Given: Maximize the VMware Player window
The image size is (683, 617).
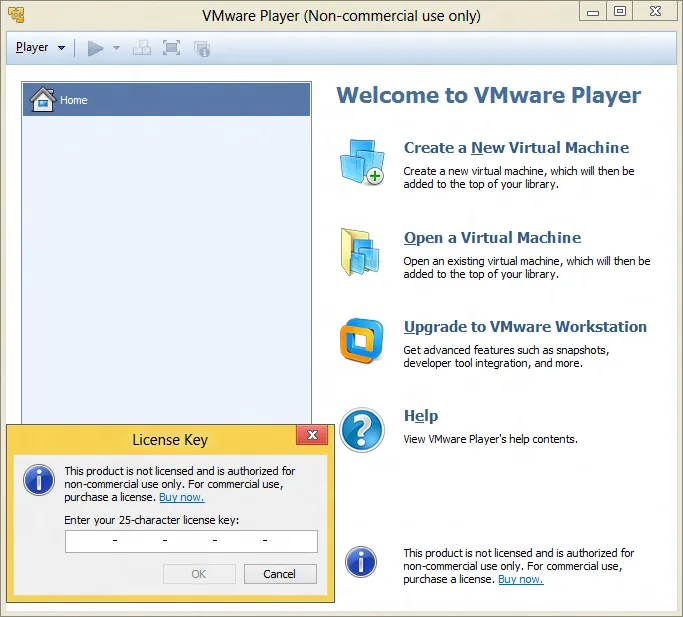Looking at the screenshot, I should (x=619, y=11).
